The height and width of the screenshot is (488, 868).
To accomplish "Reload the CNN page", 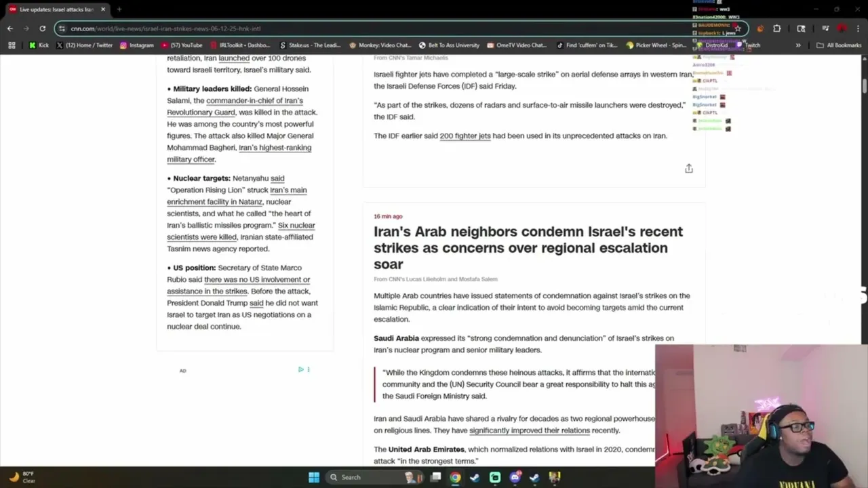I will [42, 28].
